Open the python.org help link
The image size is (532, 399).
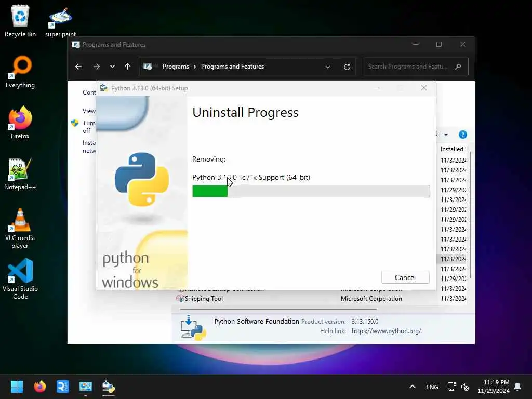[x=386, y=331]
